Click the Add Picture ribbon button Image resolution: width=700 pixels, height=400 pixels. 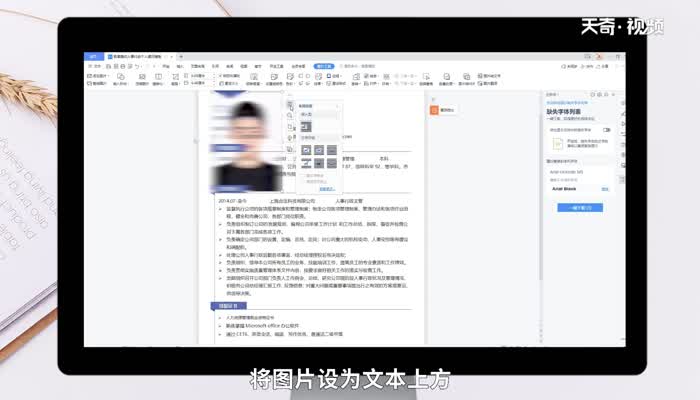(97, 76)
